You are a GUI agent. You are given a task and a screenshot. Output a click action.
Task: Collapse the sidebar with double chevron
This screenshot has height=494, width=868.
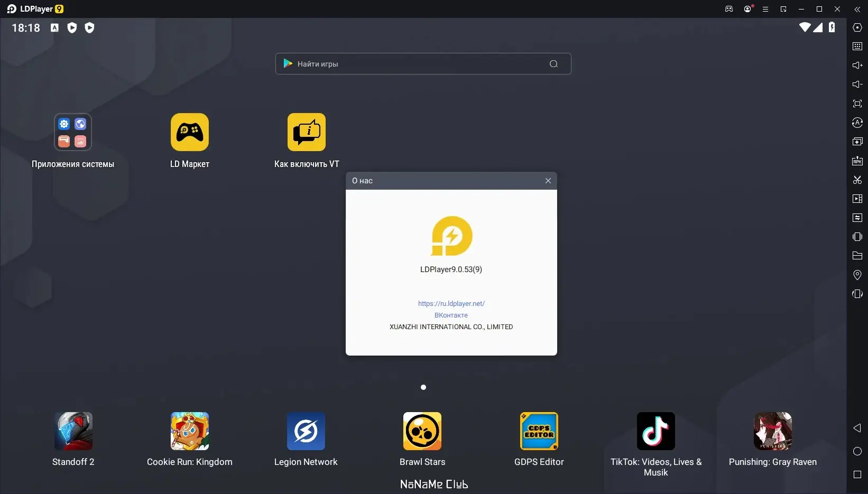click(x=857, y=9)
